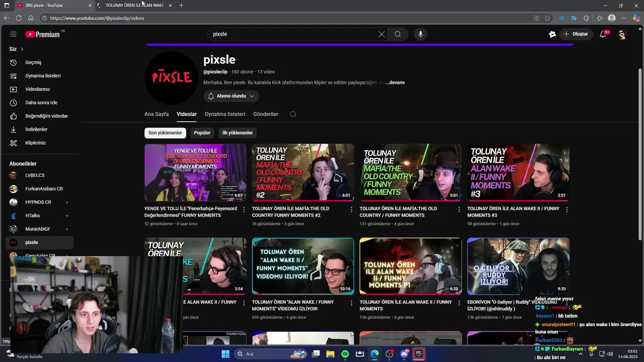644x362 pixels.
Task: Switch to Ana Sayfa channel tab
Action: tap(156, 114)
